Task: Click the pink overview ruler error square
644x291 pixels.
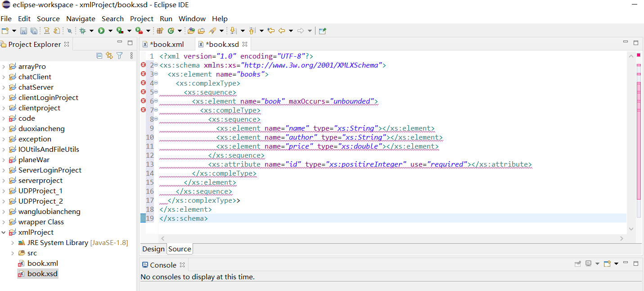Action: [x=638, y=55]
